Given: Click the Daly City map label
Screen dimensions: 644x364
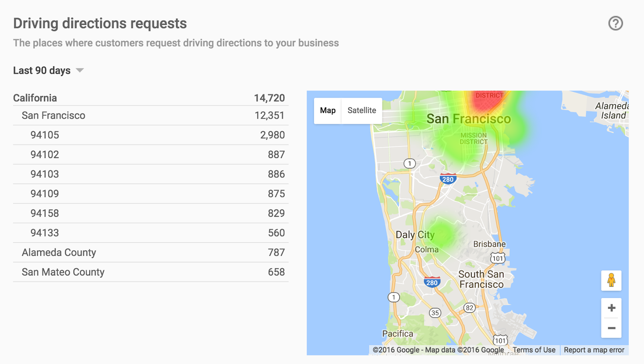Looking at the screenshot, I should 415,235.
